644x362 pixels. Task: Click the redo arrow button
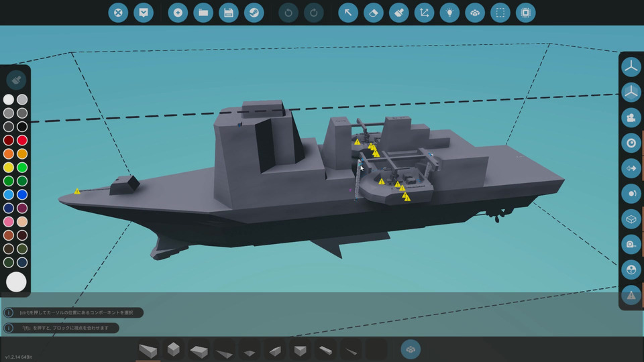[x=314, y=13]
